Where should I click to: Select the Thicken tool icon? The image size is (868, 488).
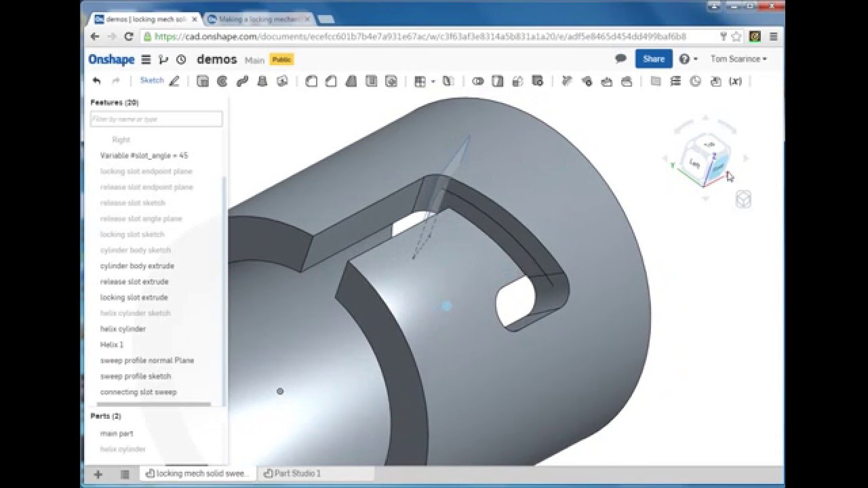282,81
